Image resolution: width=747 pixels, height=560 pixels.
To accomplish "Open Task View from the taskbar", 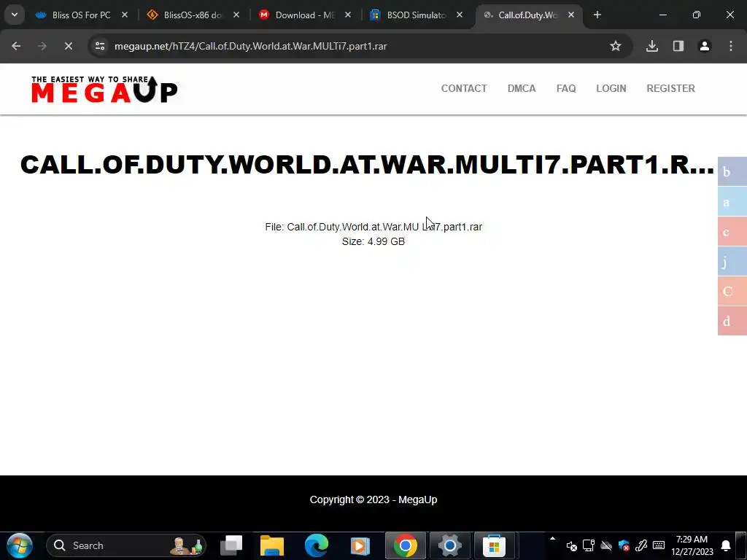I will (x=231, y=545).
